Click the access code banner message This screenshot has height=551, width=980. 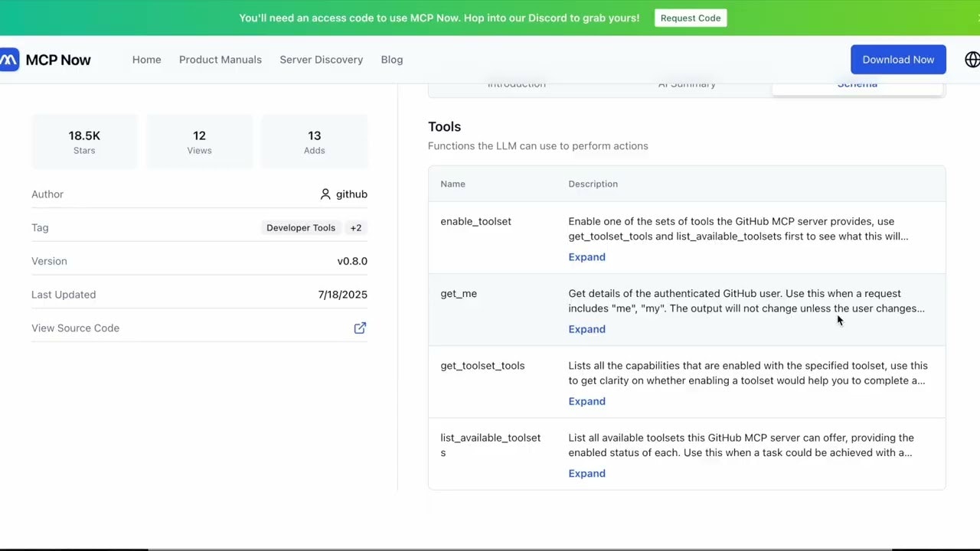click(x=439, y=18)
